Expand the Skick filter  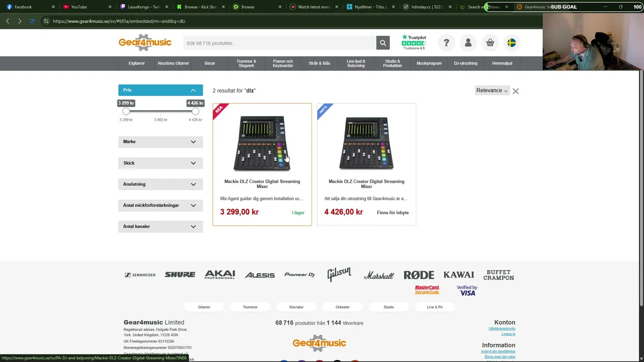160,163
